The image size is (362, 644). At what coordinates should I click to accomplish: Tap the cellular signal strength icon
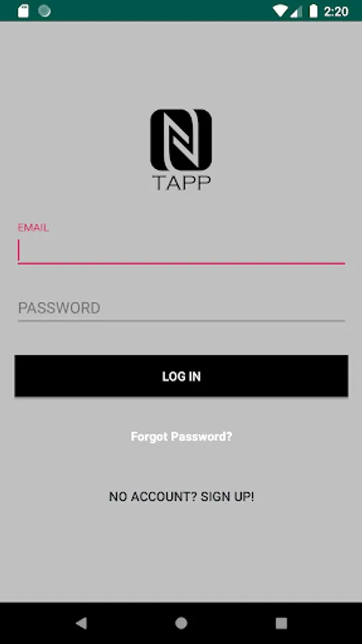(296, 11)
